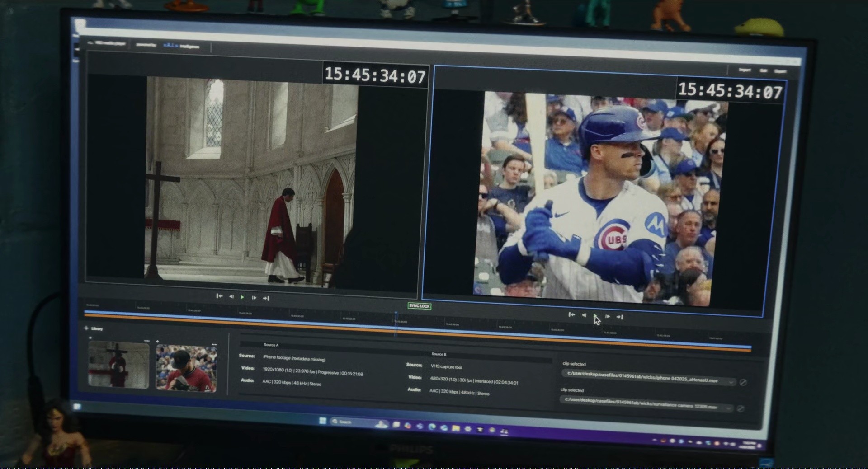
Task: Step forward one frame in left viewer
Action: [x=254, y=298]
